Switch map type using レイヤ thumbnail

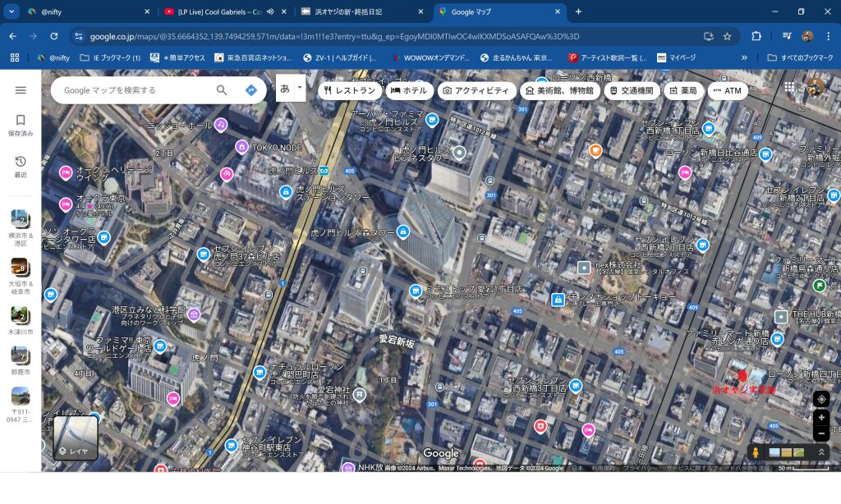click(x=76, y=438)
